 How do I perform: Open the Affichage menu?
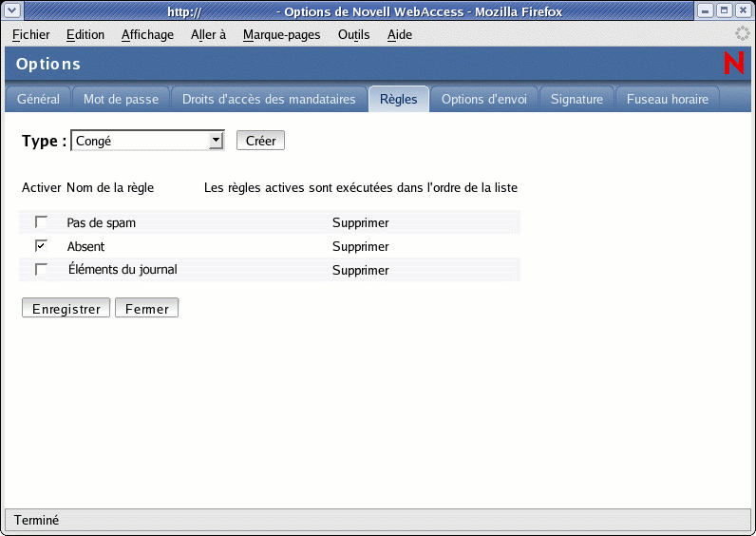147,35
